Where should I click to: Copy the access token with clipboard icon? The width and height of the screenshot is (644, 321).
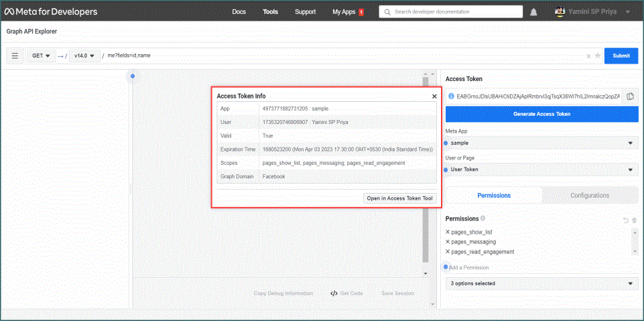tap(630, 97)
